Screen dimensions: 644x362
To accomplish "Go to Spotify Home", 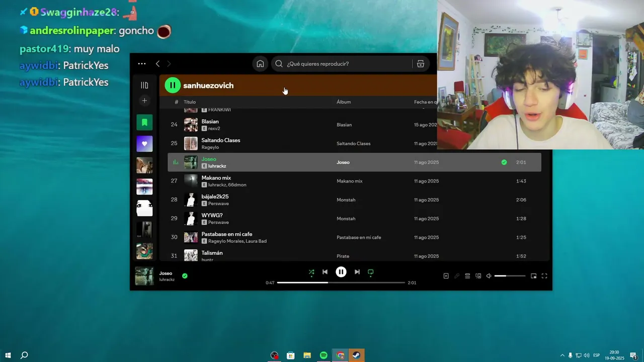I will [260, 64].
